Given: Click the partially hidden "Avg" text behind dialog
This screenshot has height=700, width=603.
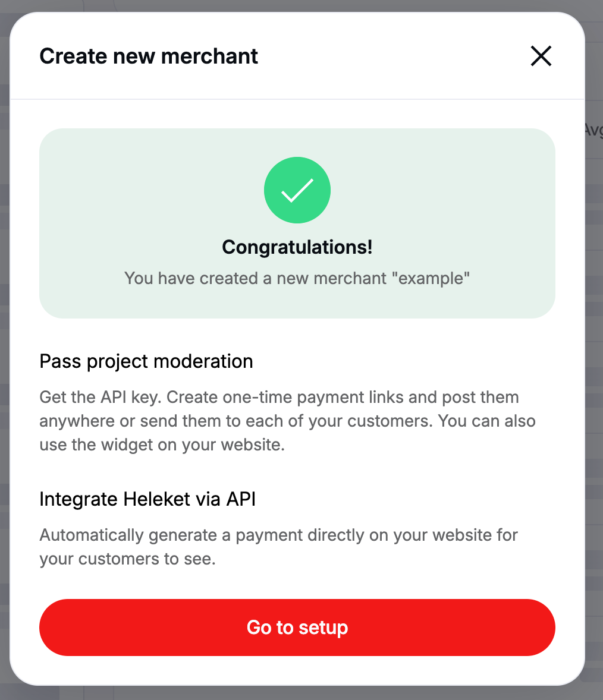Looking at the screenshot, I should tap(593, 130).
